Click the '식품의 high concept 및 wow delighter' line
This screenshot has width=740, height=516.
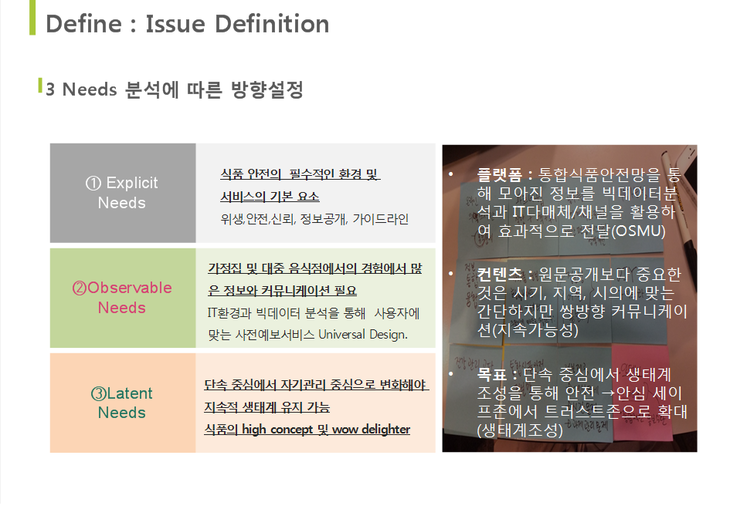pos(306,429)
